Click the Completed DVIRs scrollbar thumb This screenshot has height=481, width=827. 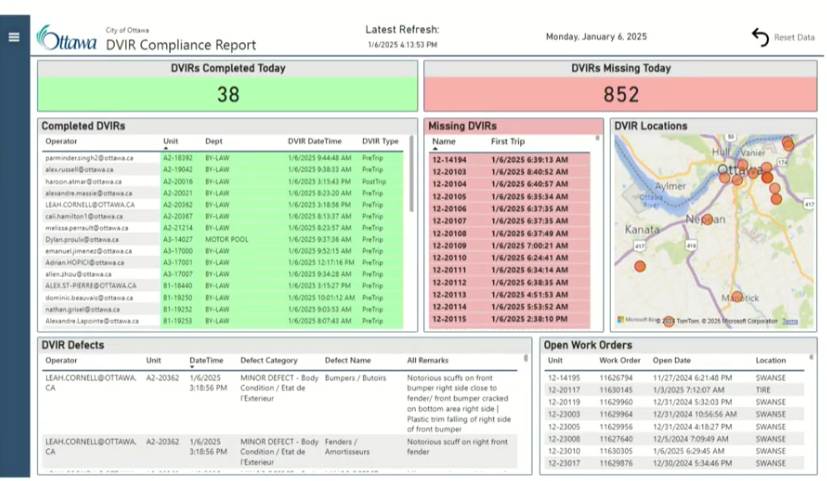(x=411, y=174)
